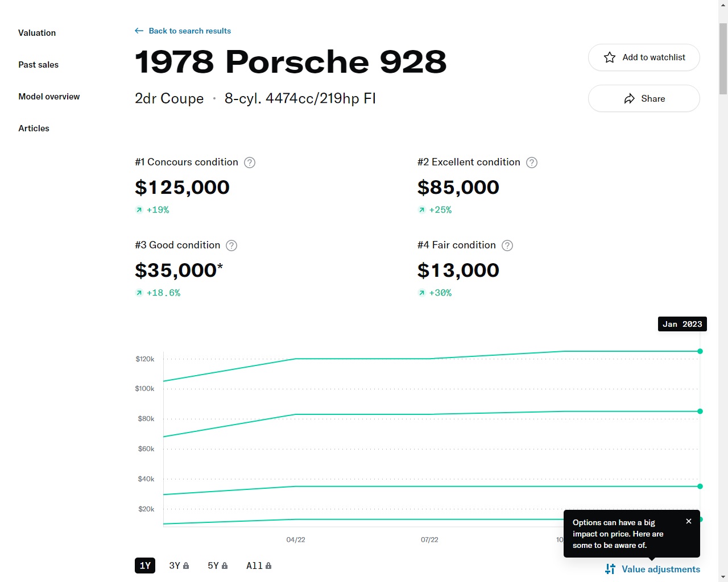Select the 1Y chart range

(145, 566)
